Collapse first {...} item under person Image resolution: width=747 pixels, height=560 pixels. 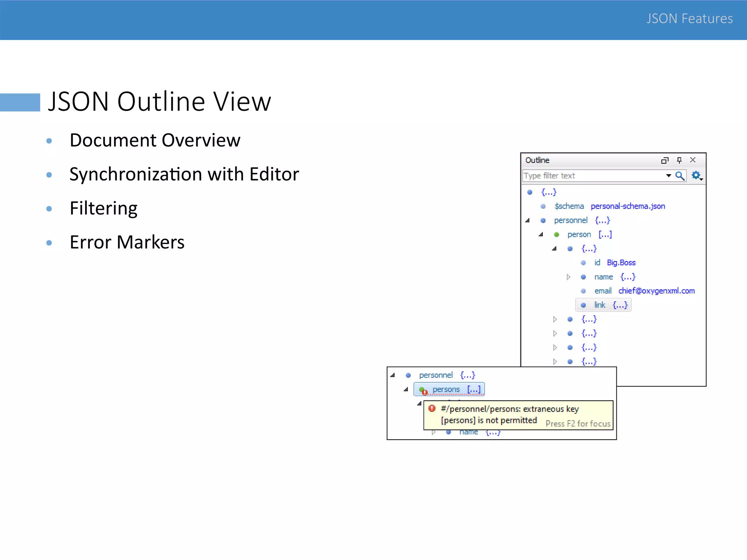[554, 249]
